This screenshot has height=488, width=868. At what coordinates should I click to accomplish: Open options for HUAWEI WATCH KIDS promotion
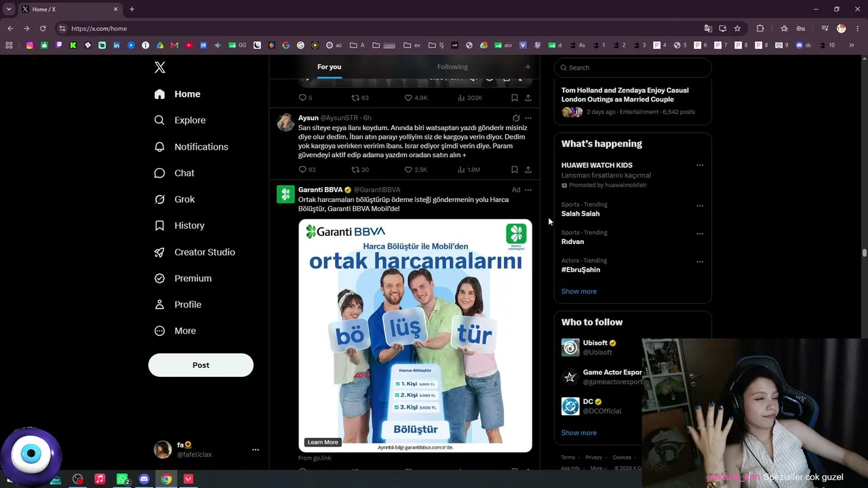[x=700, y=165]
